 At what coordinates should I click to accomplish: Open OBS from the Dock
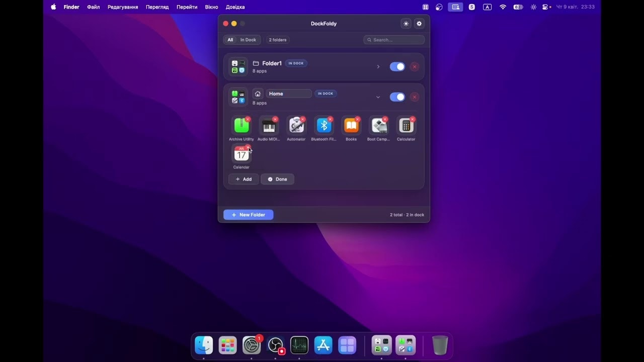pos(276,345)
